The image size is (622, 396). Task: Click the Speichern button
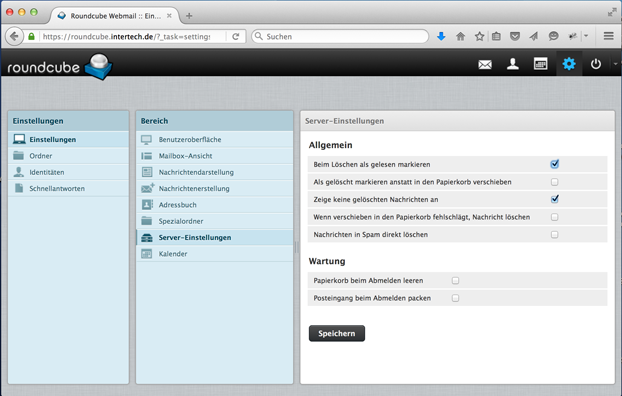[x=337, y=333]
